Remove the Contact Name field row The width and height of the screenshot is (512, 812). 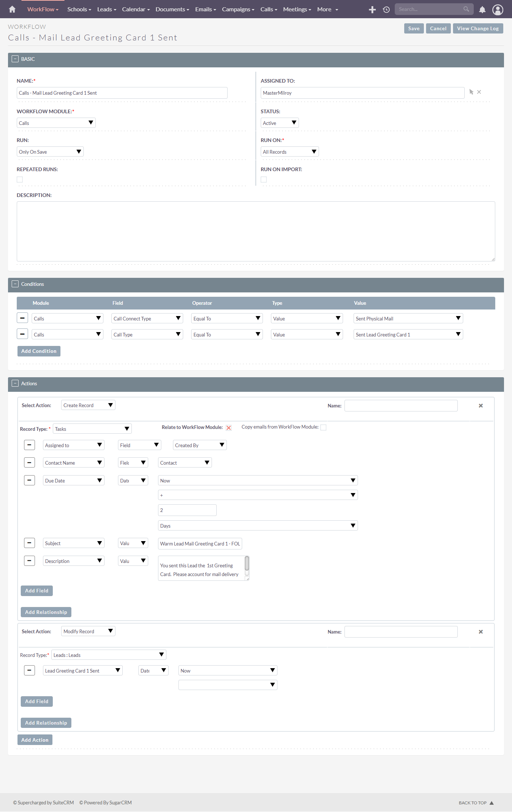tap(29, 462)
